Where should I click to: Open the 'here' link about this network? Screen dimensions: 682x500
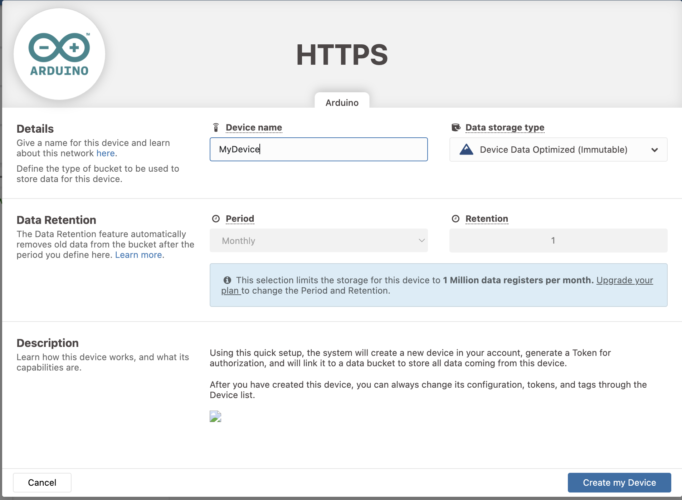pos(106,153)
